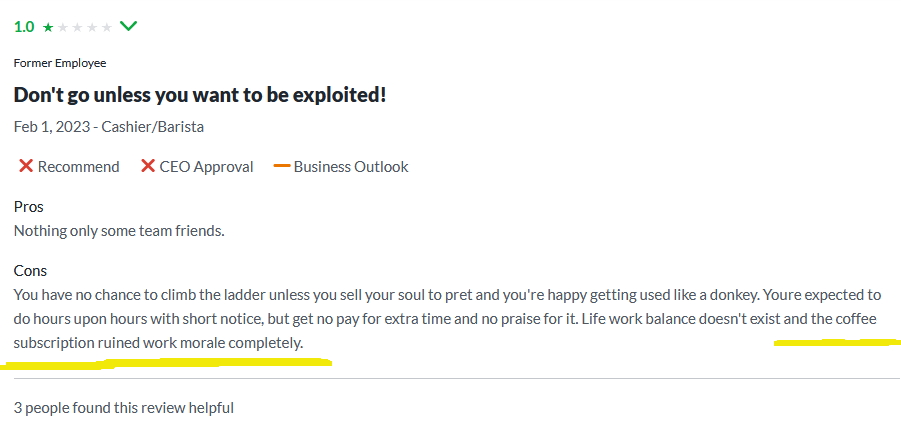Screen dimensions: 901x434
Task: Open the "Don't go unless you want to be exploited!" review title
Action: [200, 95]
